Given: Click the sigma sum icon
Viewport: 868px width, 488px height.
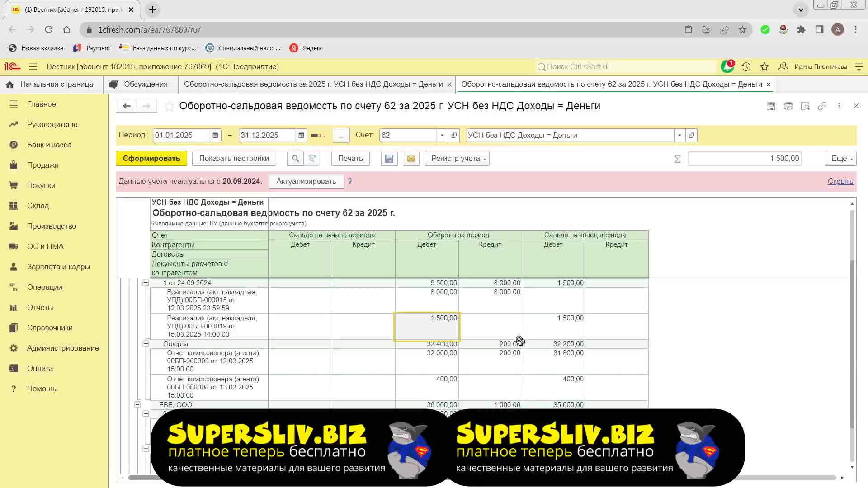Looking at the screenshot, I should 677,159.
